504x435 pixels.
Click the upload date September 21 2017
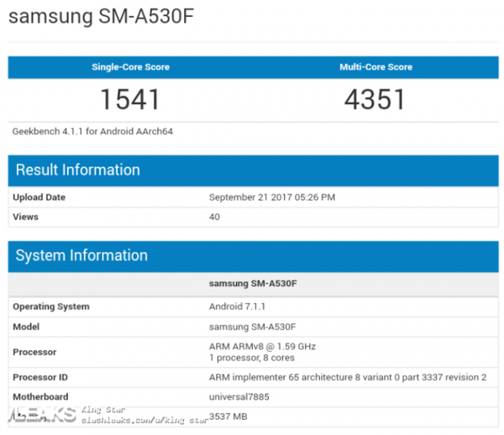(x=271, y=197)
